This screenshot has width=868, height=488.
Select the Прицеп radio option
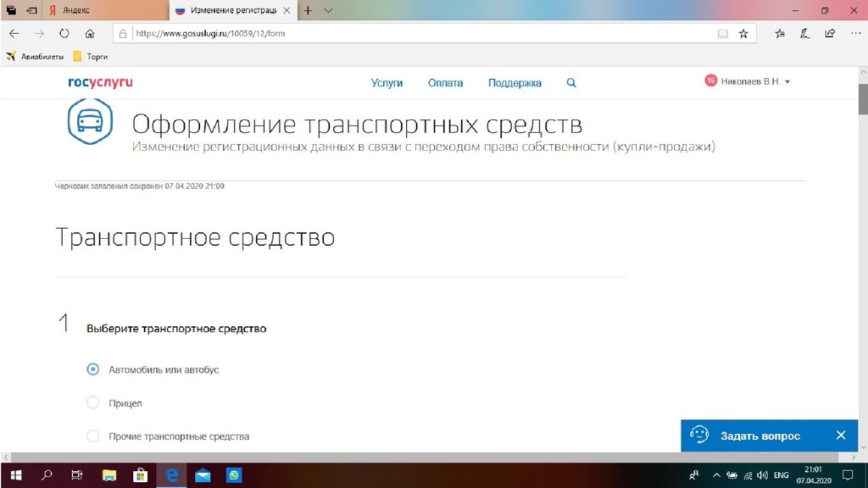(x=93, y=402)
